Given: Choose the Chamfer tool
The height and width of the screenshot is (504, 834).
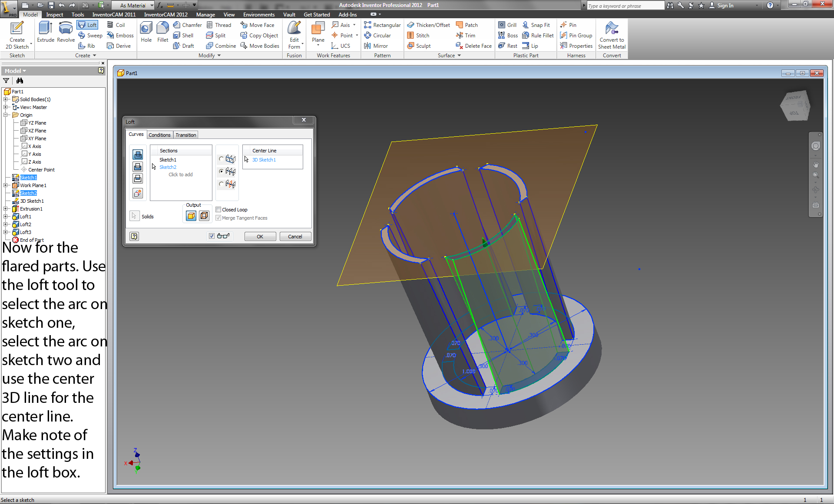Looking at the screenshot, I should coord(187,25).
